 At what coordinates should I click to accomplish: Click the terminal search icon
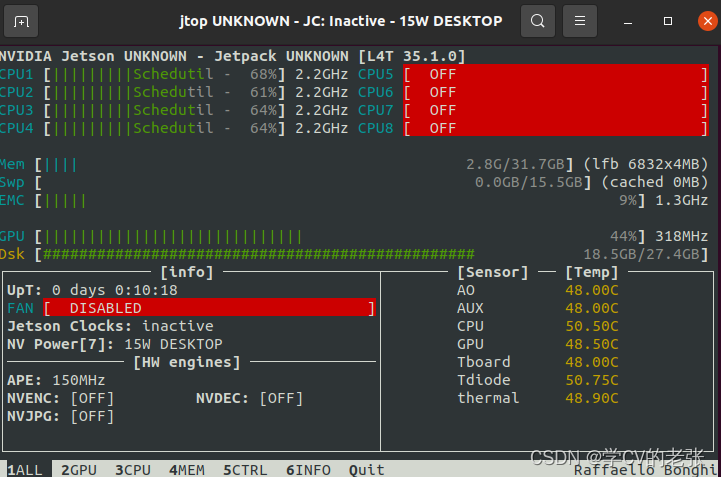(538, 21)
